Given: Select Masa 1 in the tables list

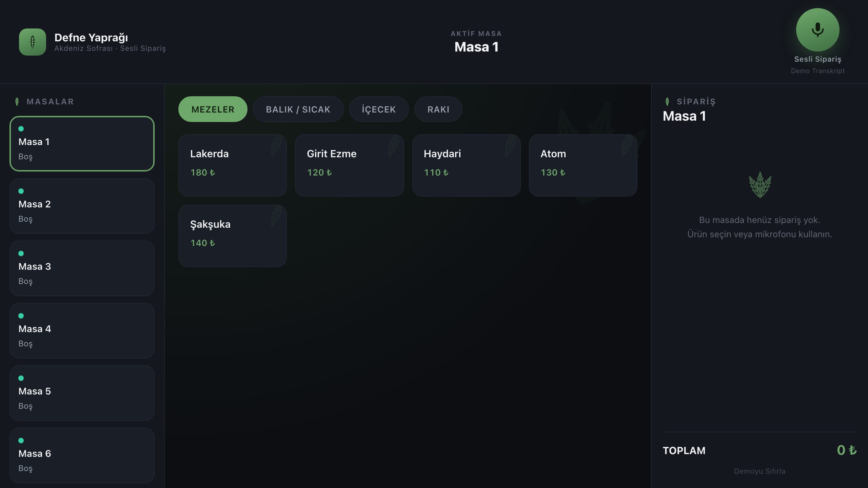Looking at the screenshot, I should pyautogui.click(x=82, y=144).
